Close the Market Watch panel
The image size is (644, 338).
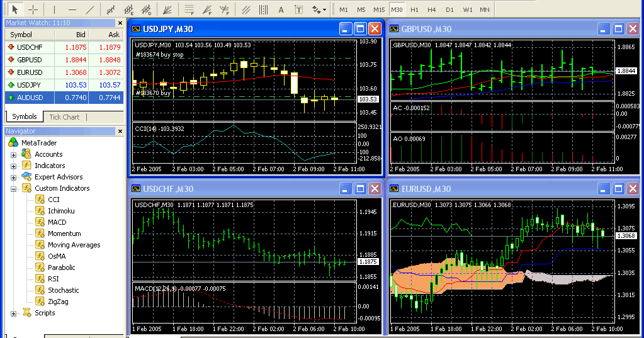(120, 23)
